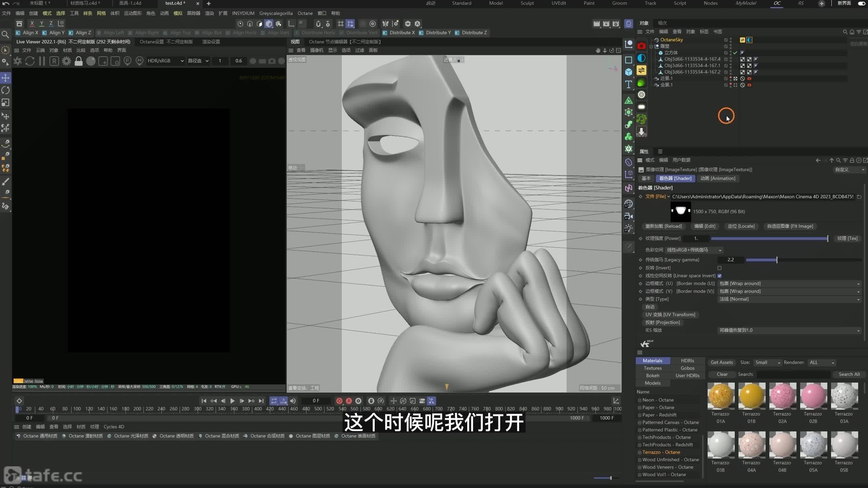Pause rendering in Live Viewer

click(42, 61)
